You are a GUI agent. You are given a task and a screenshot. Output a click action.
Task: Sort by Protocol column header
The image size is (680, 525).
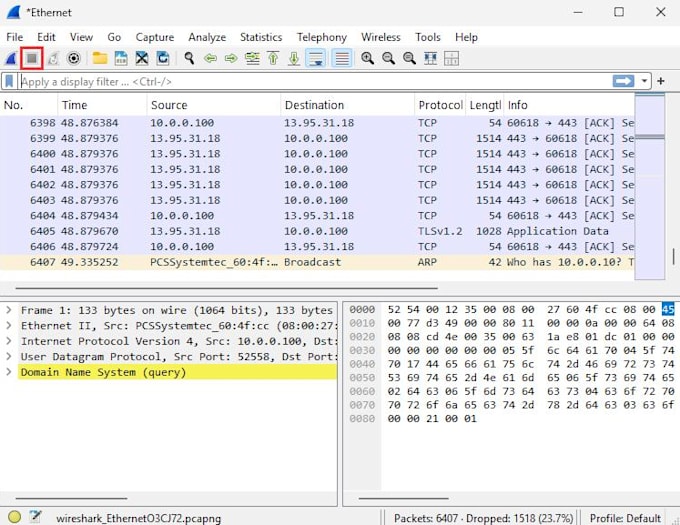tap(440, 105)
